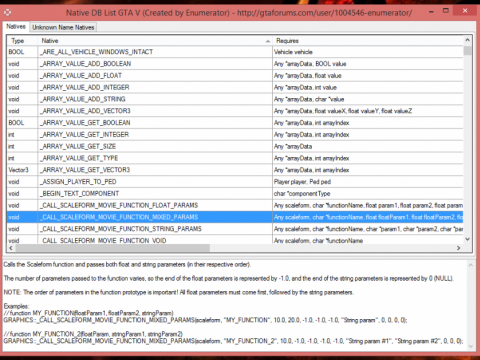Select row _ARRAY_VALUE_ADD_FLOAT
480x360 pixels.
pyautogui.click(x=235, y=75)
